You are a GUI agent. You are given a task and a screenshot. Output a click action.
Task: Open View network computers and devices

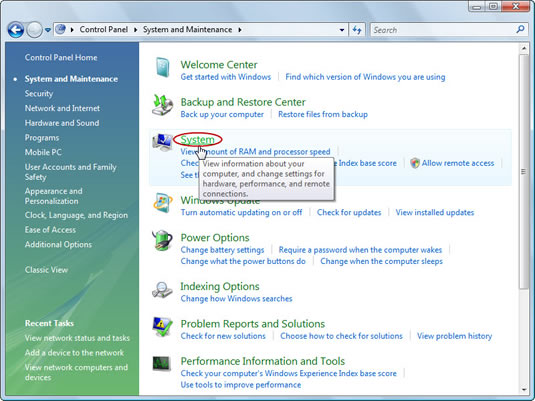point(76,372)
